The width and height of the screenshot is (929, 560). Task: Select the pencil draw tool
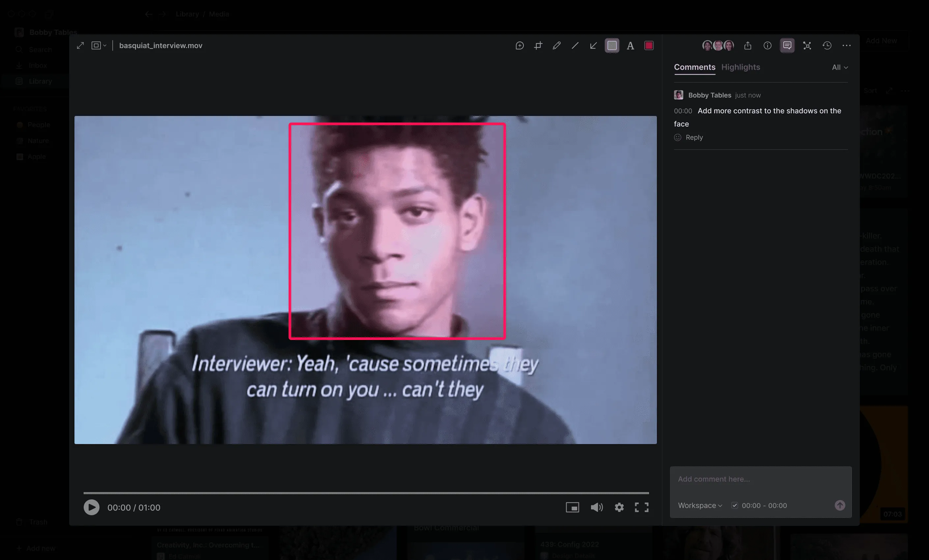[x=556, y=46]
